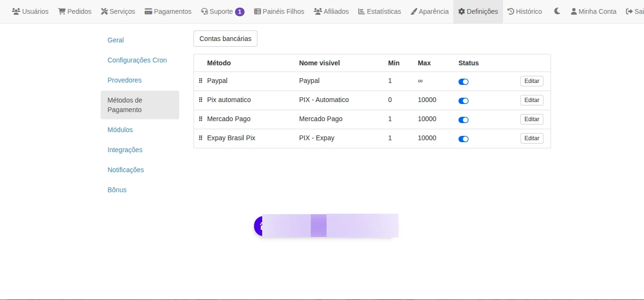Go to Afiliados in the navbar

[x=331, y=11]
